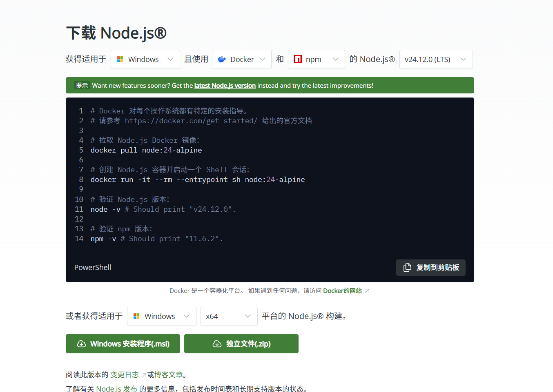Viewport: 553px width, 392px height.
Task: Click the download icon on 独立文件(.zip) button
Action: pos(217,343)
